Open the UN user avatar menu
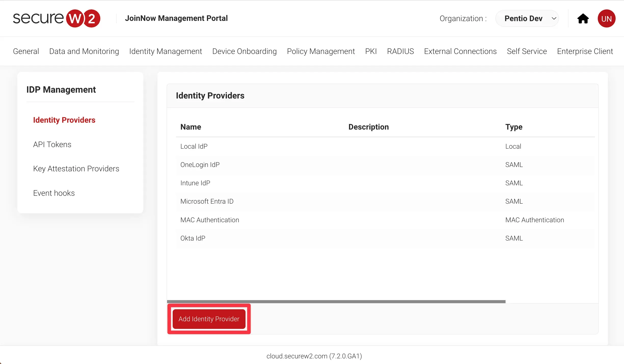Viewport: 624px width, 364px height. coord(606,18)
